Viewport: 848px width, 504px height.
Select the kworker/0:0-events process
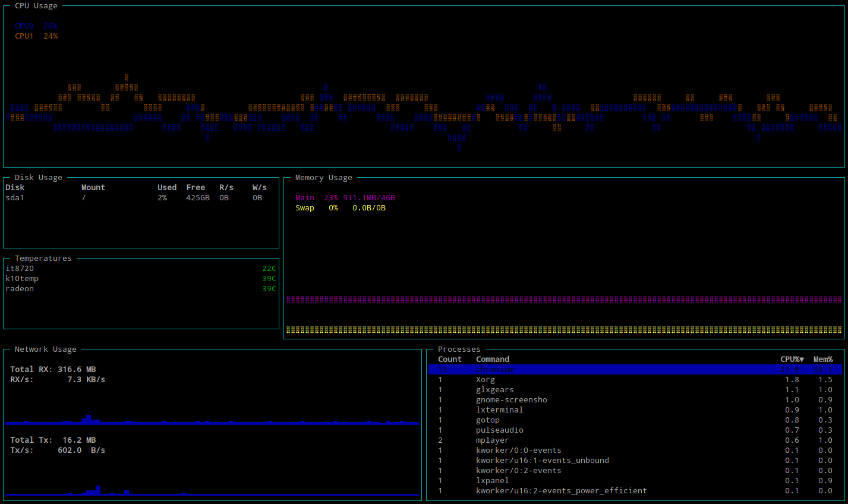point(635,451)
